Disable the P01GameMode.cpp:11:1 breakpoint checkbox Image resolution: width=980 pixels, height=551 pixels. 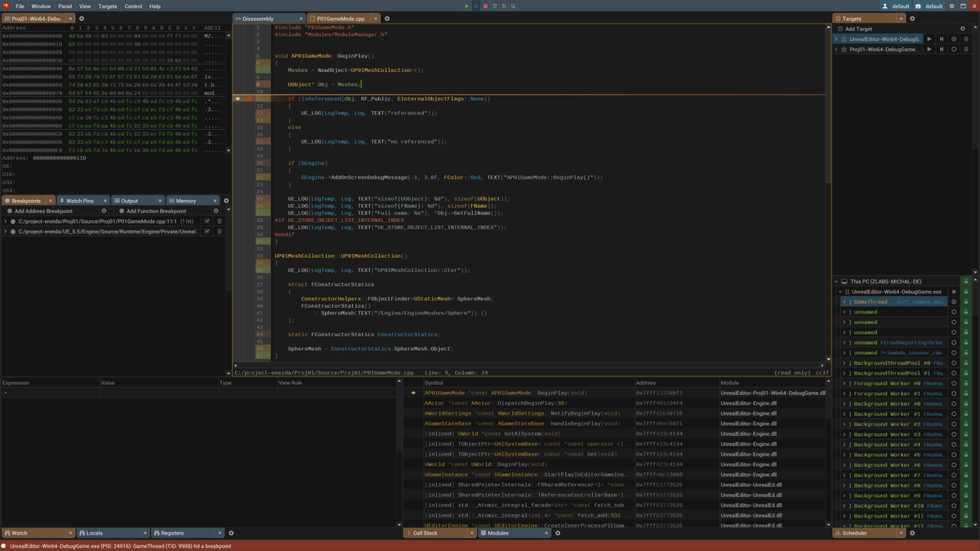tap(207, 221)
